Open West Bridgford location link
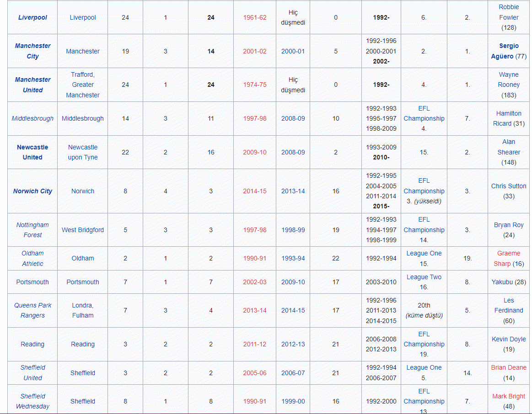The image size is (532, 414). 83,230
